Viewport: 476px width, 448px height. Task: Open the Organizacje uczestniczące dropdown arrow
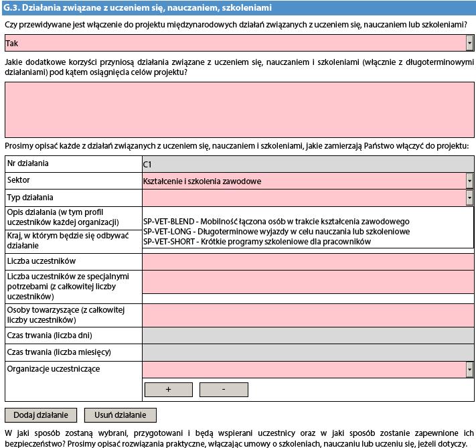469,370
